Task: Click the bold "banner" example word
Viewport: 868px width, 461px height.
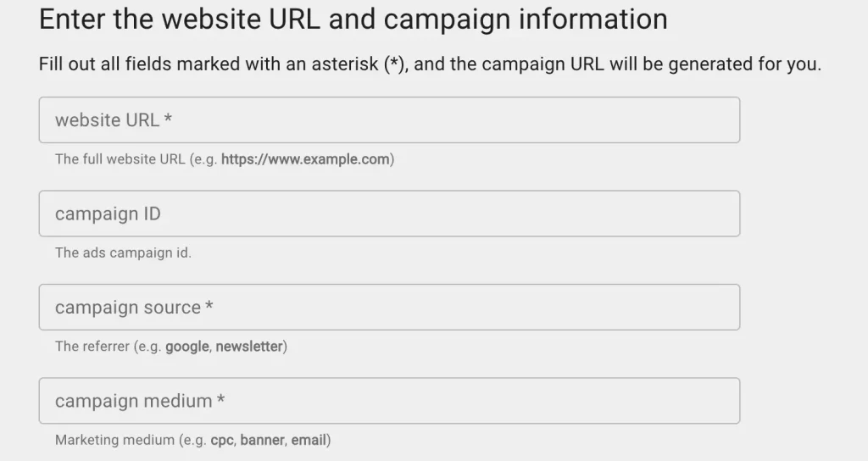Action: coord(263,440)
